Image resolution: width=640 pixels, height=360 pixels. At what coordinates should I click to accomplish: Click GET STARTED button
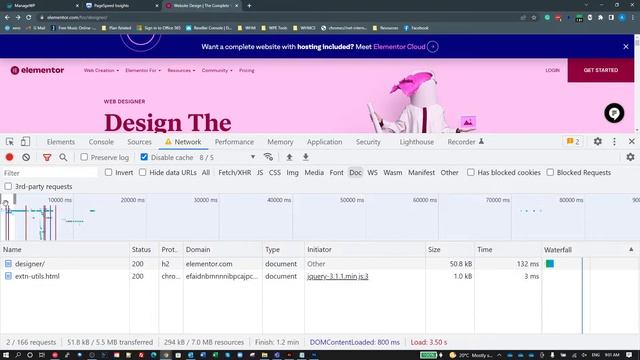click(601, 70)
